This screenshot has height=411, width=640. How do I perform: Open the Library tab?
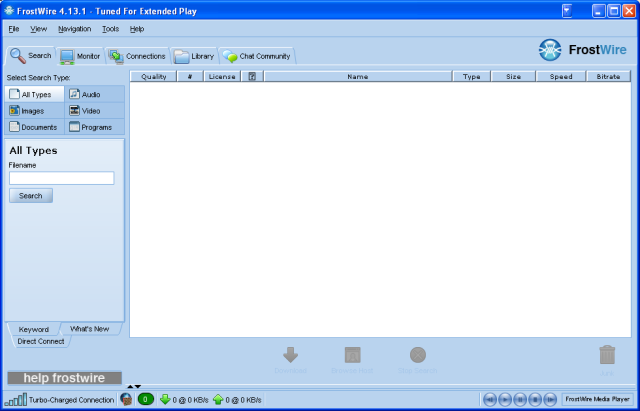click(x=194, y=56)
